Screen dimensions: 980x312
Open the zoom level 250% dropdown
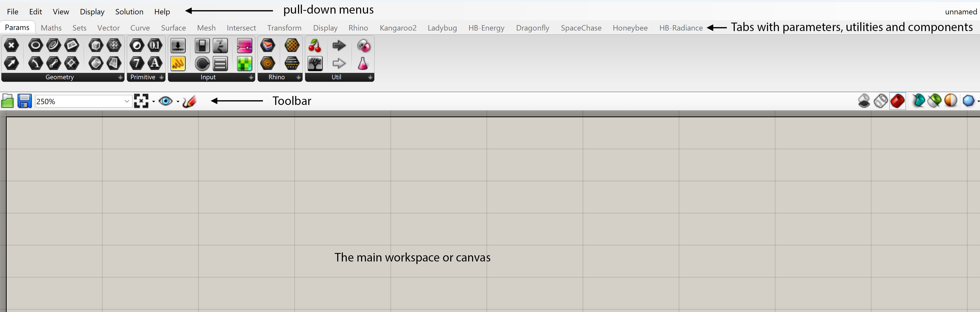pyautogui.click(x=127, y=101)
